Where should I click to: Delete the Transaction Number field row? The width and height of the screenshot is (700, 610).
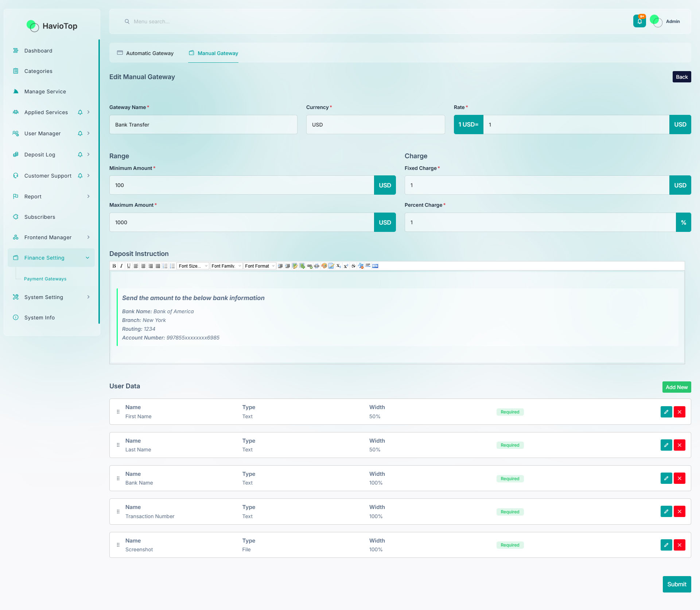680,511
